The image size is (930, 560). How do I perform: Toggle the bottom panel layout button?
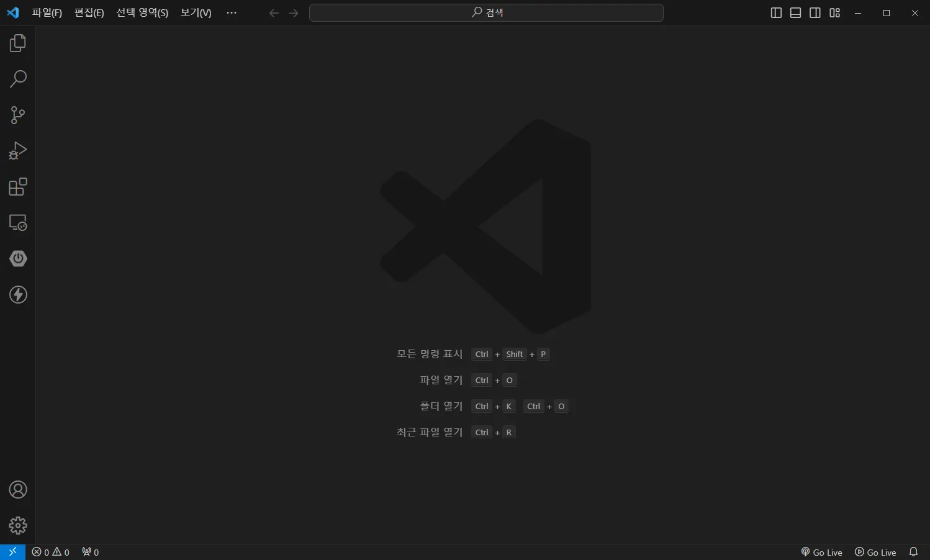click(x=796, y=13)
